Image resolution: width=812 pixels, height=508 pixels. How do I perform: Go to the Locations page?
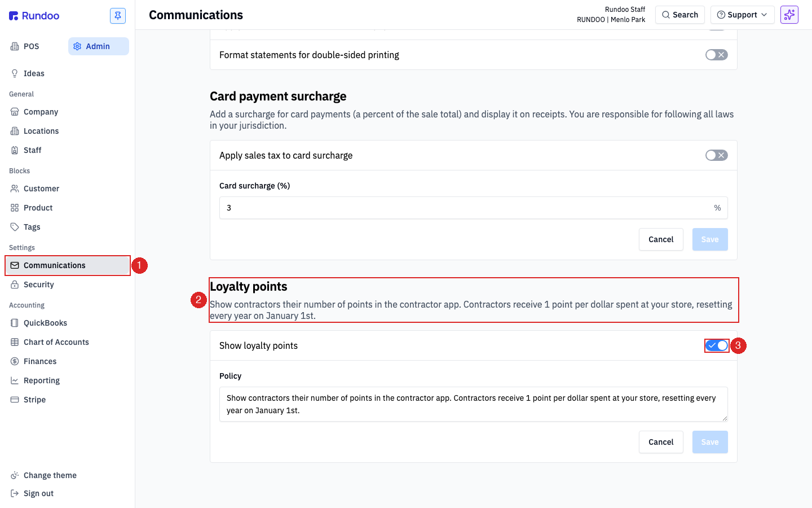pyautogui.click(x=67, y=131)
